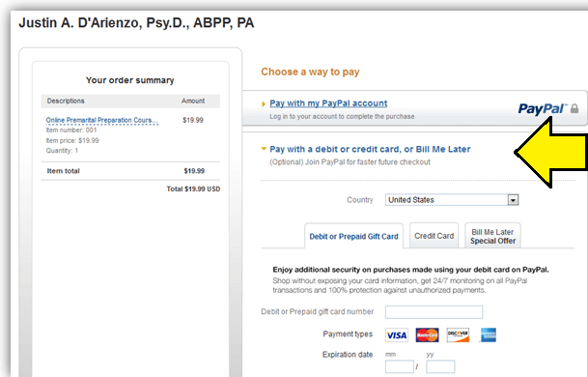Viewport: 588px width, 377px height.
Task: Click the Visa card icon
Action: tap(397, 334)
